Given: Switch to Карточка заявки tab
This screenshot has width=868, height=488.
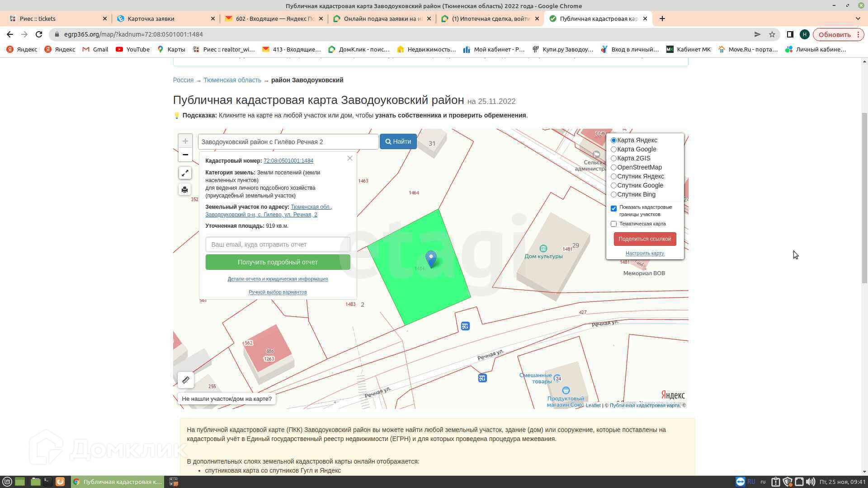Looking at the screenshot, I should click(x=151, y=19).
